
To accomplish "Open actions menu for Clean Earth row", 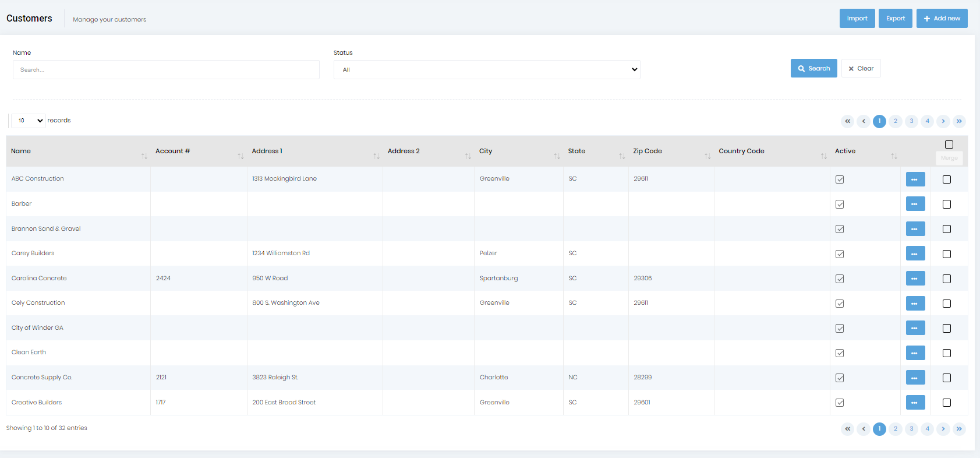I will coord(915,353).
